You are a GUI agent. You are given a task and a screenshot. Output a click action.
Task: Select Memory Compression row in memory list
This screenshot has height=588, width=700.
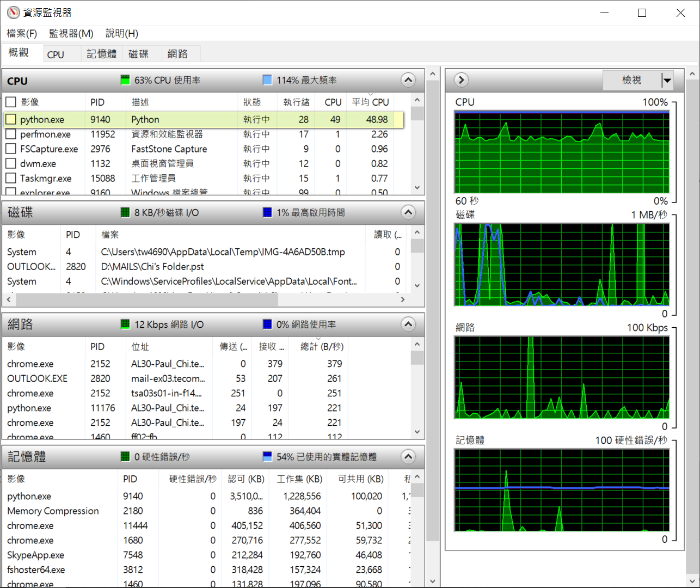[x=207, y=511]
